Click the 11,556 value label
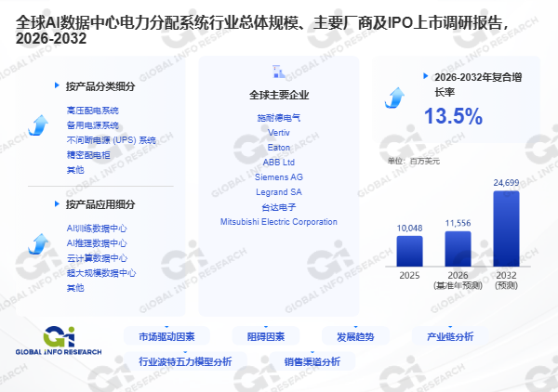Screen dimensions: 558x392 click(x=458, y=223)
